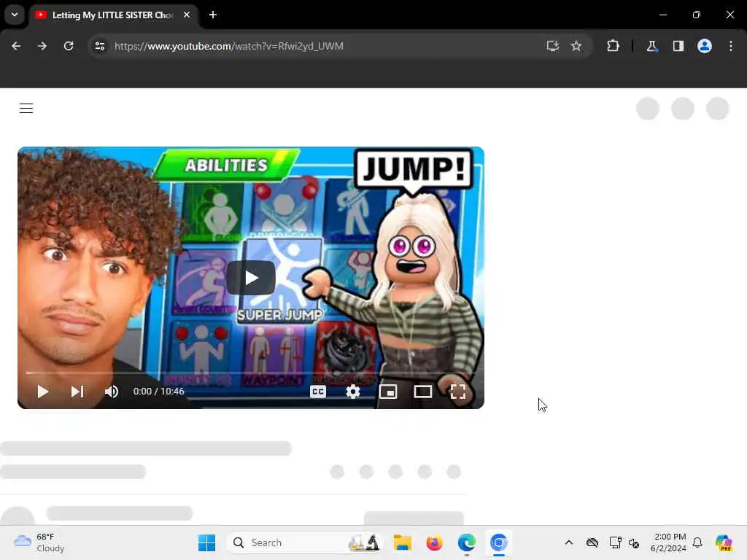Screen dimensions: 747x560
Task: Enable miniplayer mode
Action: pos(388,392)
